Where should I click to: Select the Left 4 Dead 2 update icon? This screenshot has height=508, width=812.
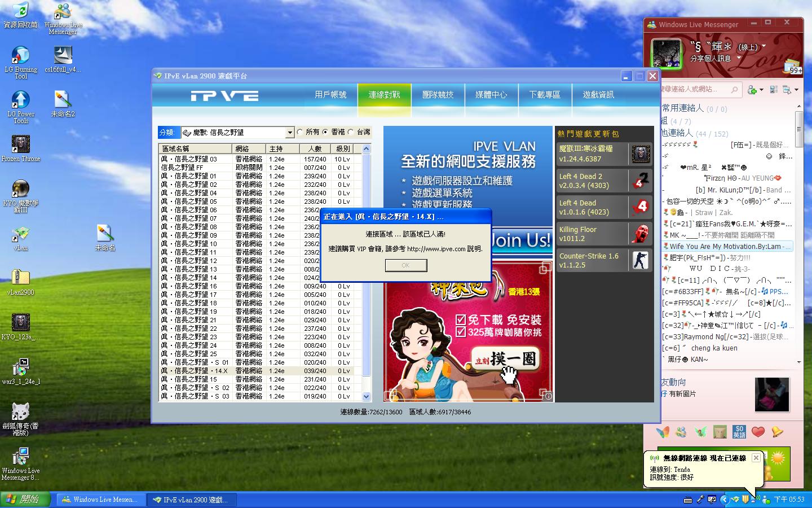[x=641, y=181]
